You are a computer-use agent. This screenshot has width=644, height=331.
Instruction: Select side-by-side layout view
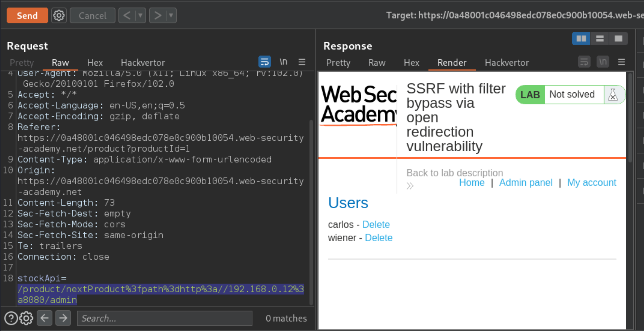point(581,38)
